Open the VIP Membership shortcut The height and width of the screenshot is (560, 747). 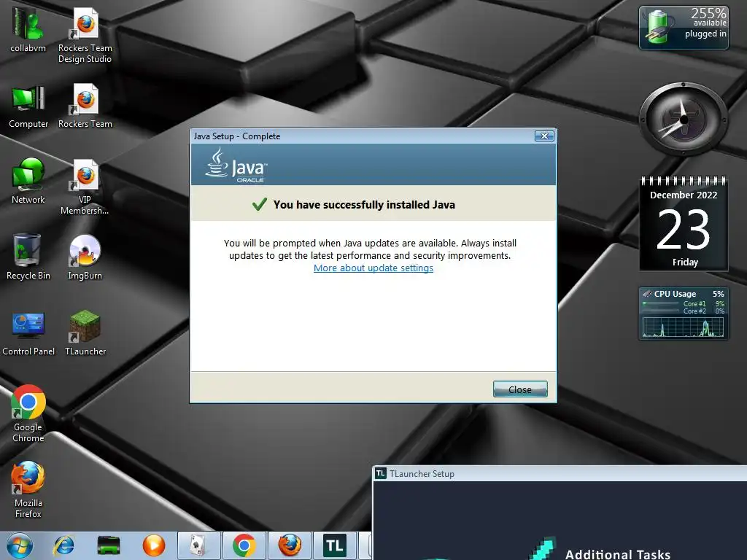(x=85, y=187)
